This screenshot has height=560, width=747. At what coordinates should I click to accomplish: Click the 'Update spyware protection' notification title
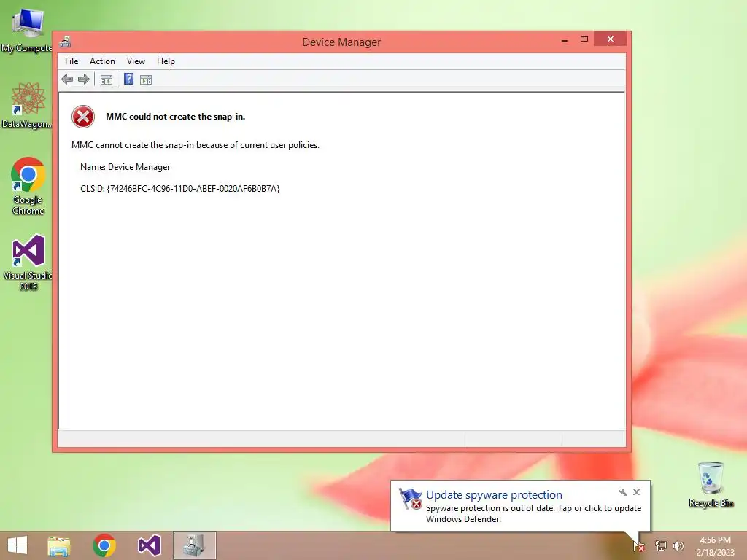tap(494, 495)
